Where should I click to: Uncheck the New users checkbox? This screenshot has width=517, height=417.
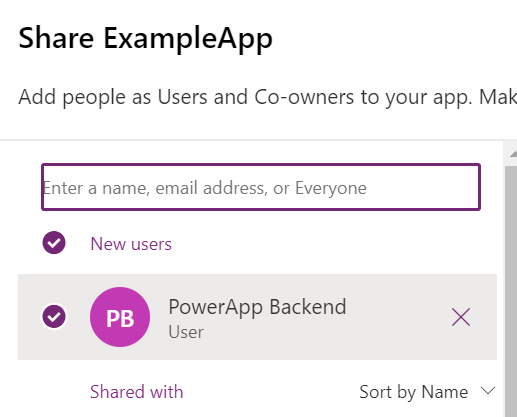pyautogui.click(x=54, y=243)
